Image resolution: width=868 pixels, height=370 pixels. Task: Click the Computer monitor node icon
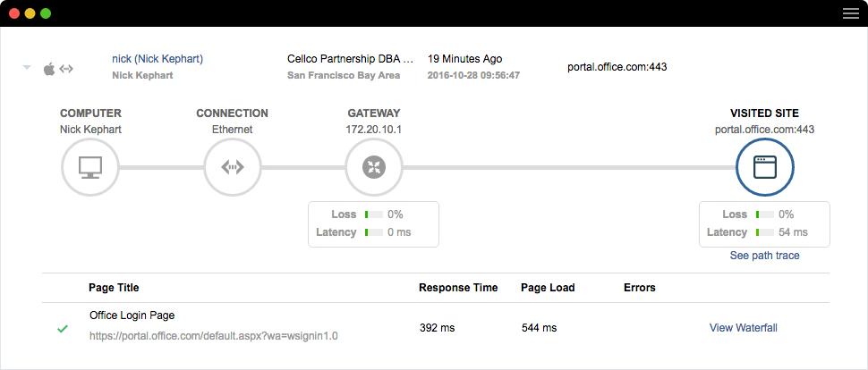point(90,167)
